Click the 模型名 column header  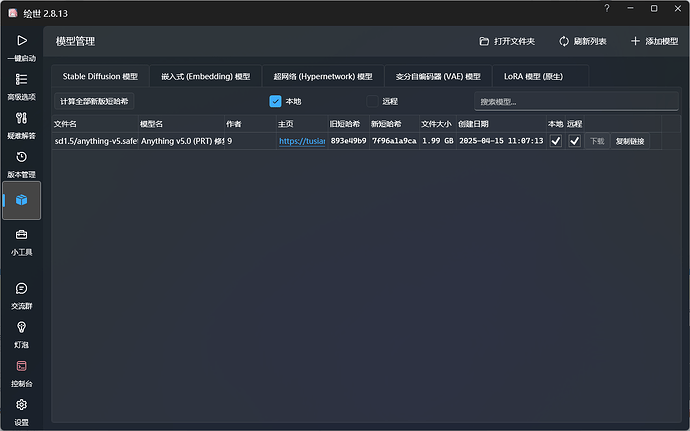click(x=181, y=124)
